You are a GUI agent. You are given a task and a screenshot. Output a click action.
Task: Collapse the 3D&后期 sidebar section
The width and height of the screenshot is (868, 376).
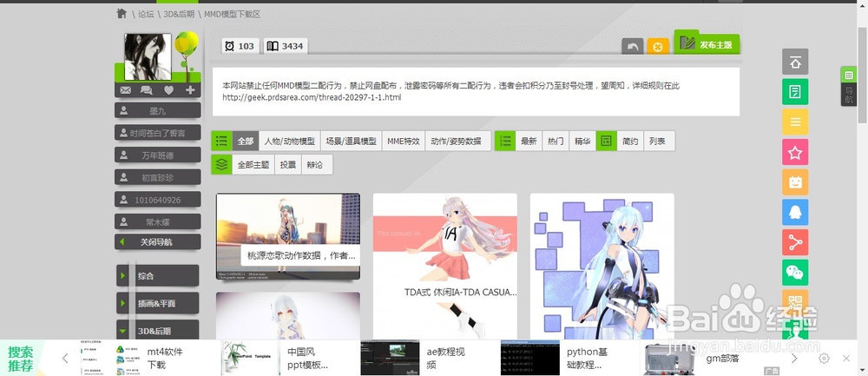(x=158, y=331)
